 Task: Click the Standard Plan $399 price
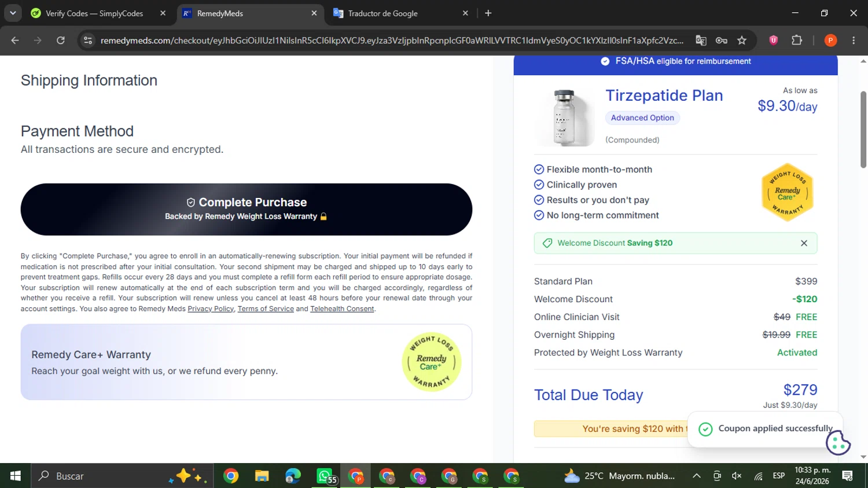pos(806,281)
